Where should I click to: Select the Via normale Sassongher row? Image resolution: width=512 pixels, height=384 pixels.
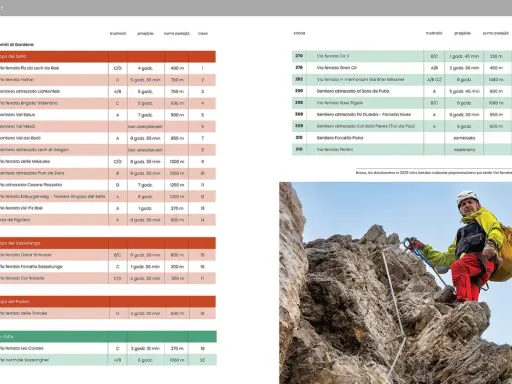point(108,360)
